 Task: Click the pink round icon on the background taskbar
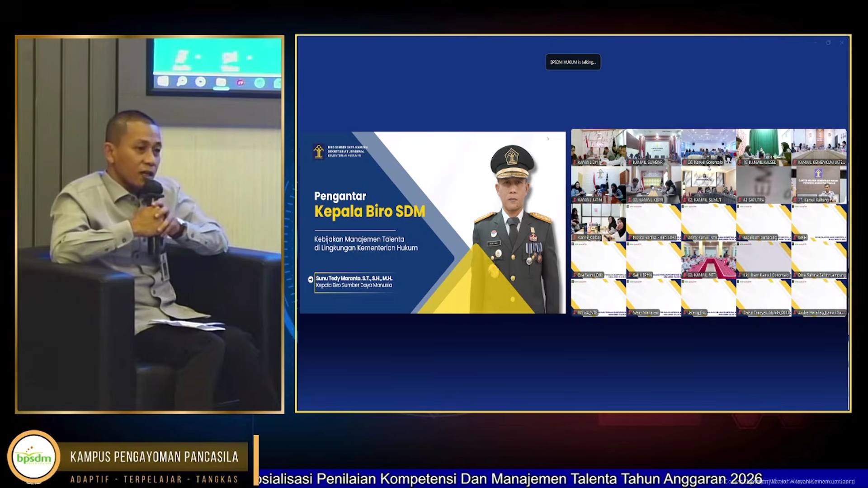click(240, 83)
